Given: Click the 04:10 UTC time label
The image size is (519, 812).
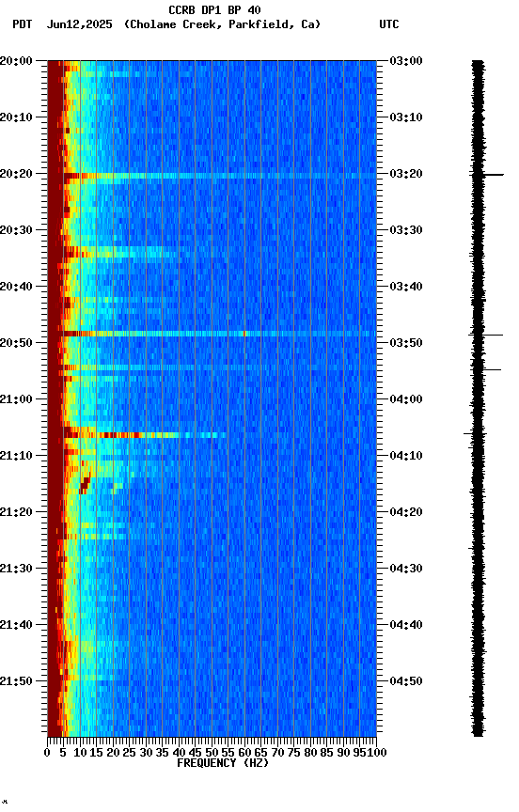Looking at the screenshot, I should (406, 456).
